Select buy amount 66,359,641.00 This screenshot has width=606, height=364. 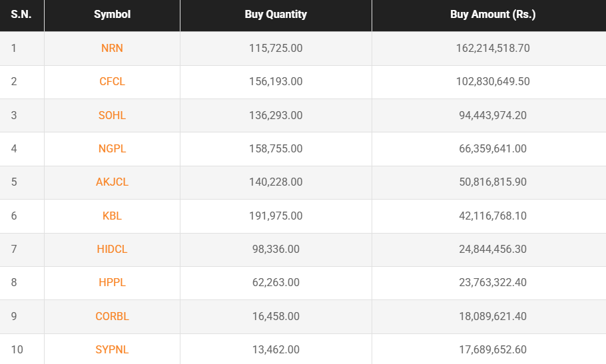[493, 148]
